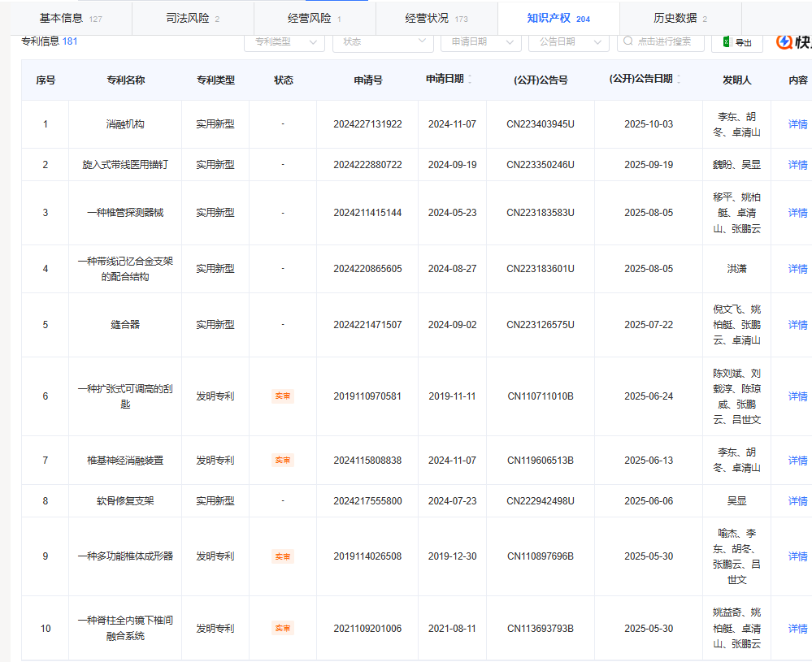Click the 实审 badge for 一种扩张式可调高的刮匙
Image resolution: width=812 pixels, height=662 pixels.
(x=282, y=396)
